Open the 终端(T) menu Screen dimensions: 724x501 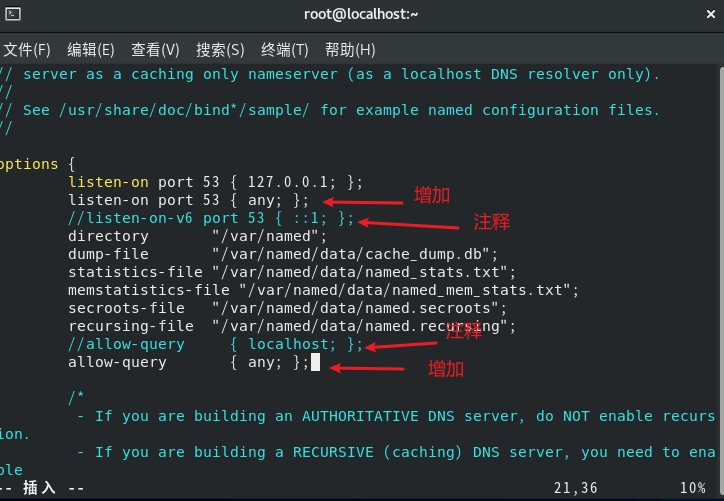(x=285, y=49)
